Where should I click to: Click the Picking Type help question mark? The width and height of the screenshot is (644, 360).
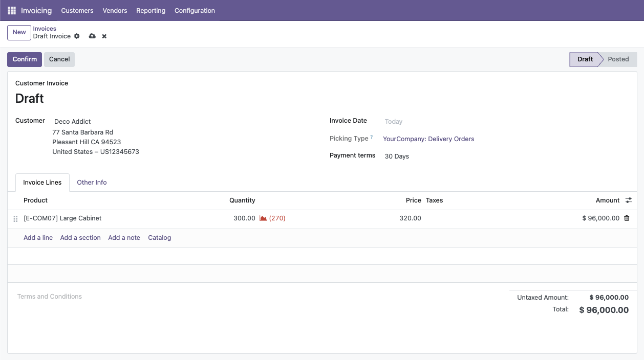click(x=372, y=137)
